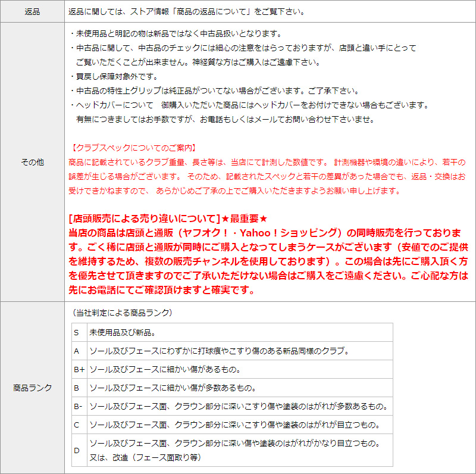Viewport: 476px width, 474px height.
Task: Select the S rank label cell
Action: [x=79, y=332]
